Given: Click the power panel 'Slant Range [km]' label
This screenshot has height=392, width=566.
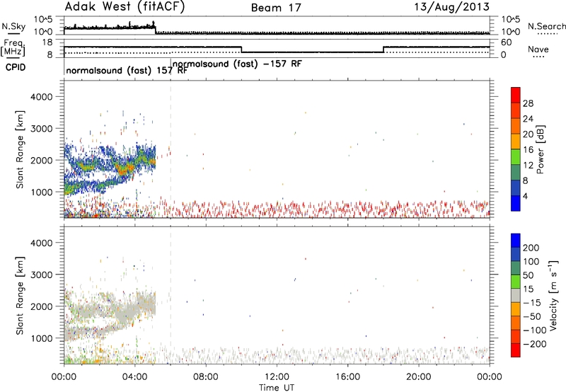Looking at the screenshot, I should [x=20, y=149].
